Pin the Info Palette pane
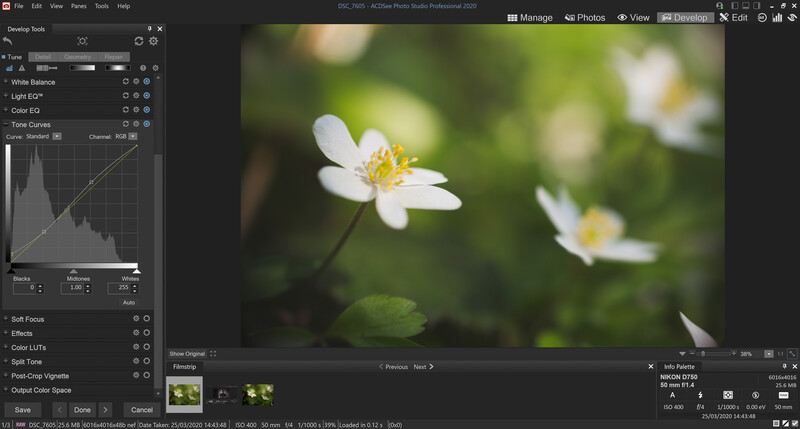This screenshot has width=800, height=429. point(785,366)
